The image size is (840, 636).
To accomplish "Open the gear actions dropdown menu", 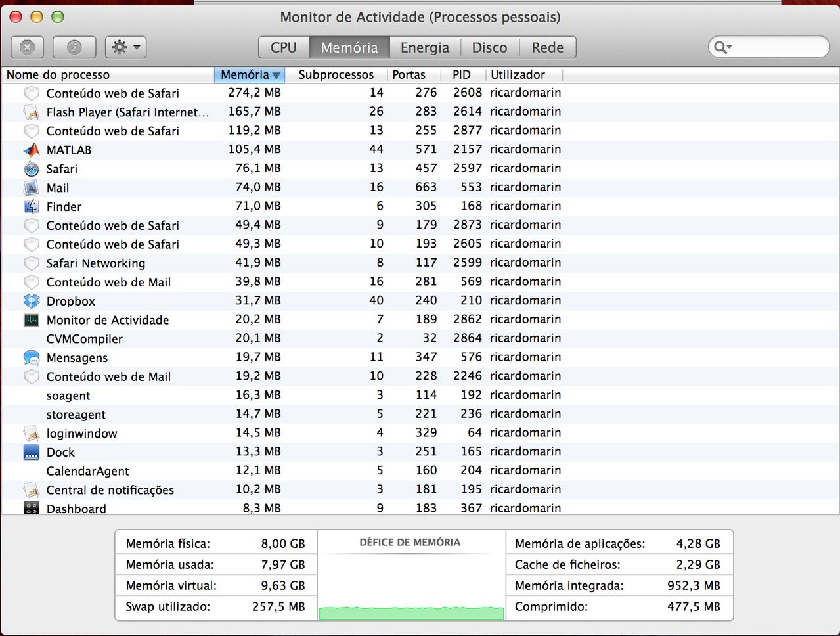I will tap(125, 47).
